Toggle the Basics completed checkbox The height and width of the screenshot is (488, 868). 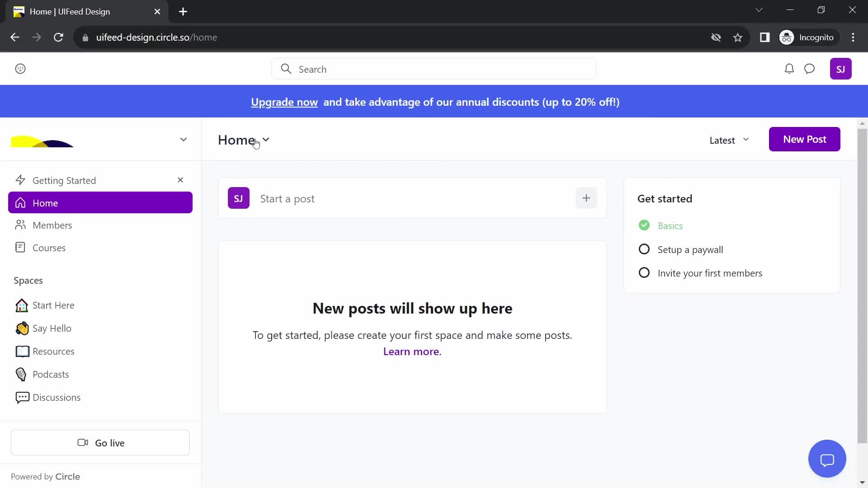[644, 225]
